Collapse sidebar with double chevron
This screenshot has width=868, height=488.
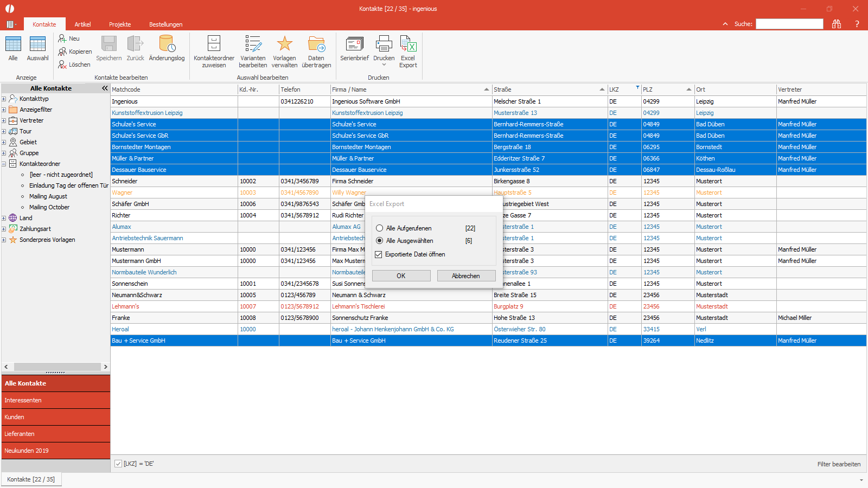coord(105,88)
